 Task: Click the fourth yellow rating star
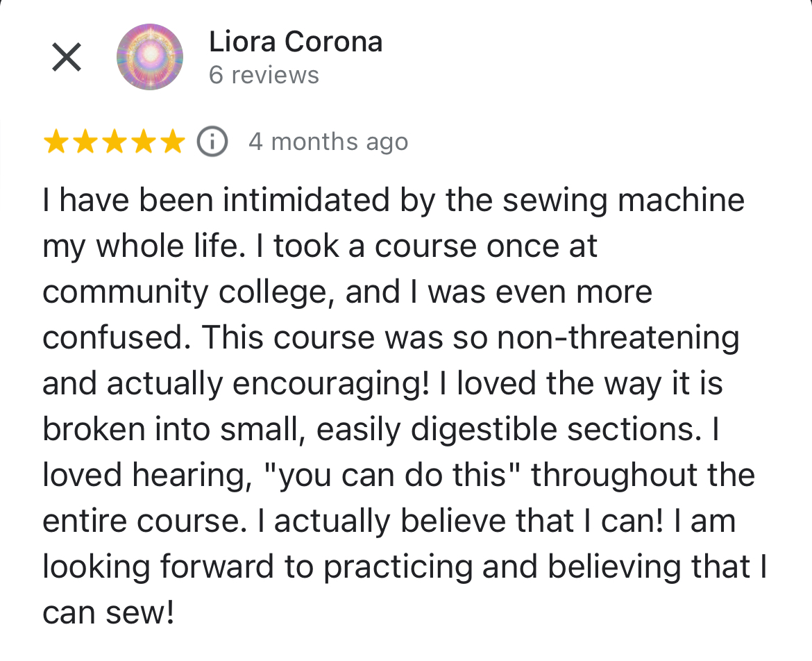point(143,142)
